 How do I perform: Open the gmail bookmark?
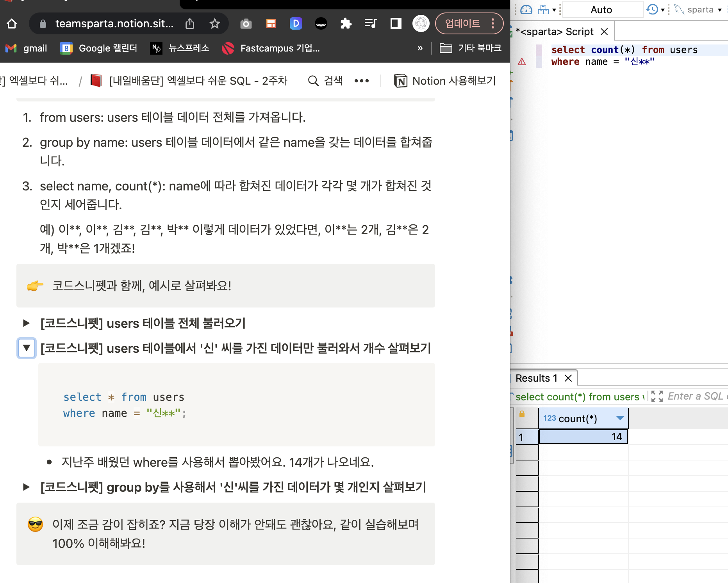(x=26, y=48)
